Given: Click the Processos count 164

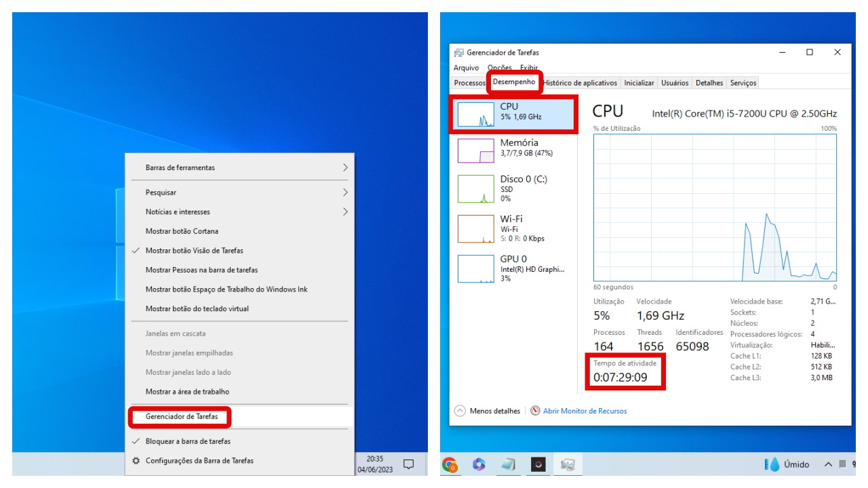Looking at the screenshot, I should [604, 346].
